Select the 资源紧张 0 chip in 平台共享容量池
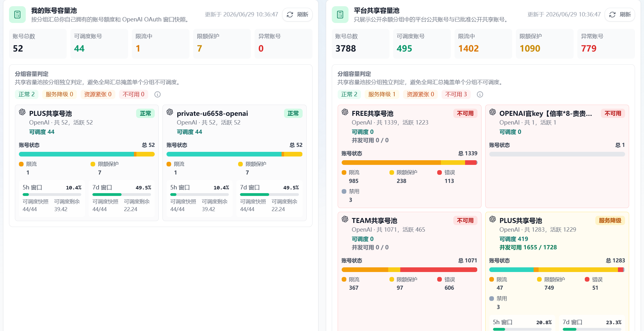This screenshot has height=331, width=644. (420, 94)
